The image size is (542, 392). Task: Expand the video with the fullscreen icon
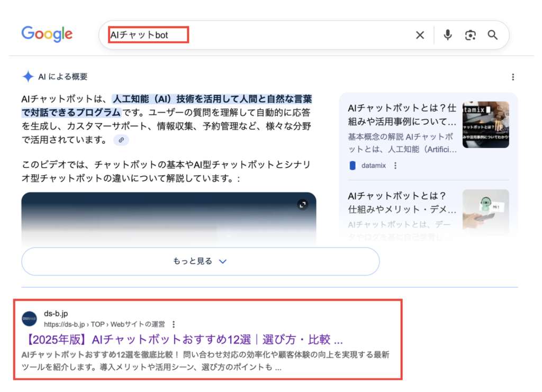pos(302,204)
